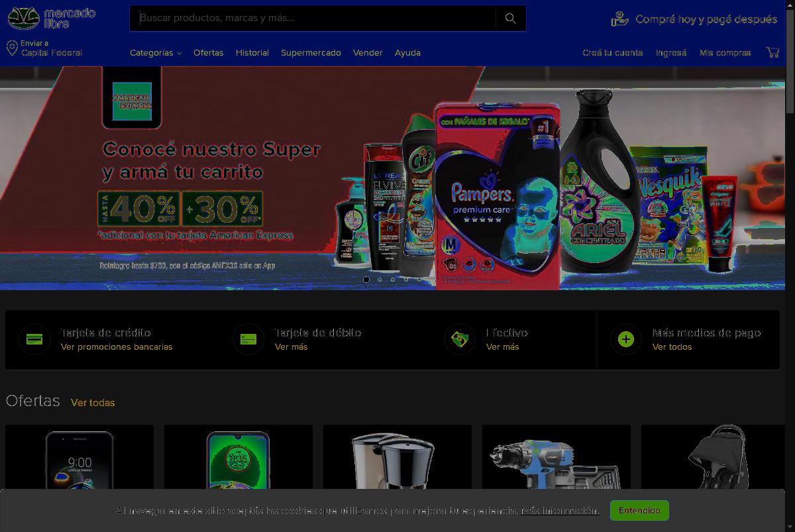The height and width of the screenshot is (532, 795).
Task: Click 'Conocé nuestro Super' banner headline
Action: [211, 149]
